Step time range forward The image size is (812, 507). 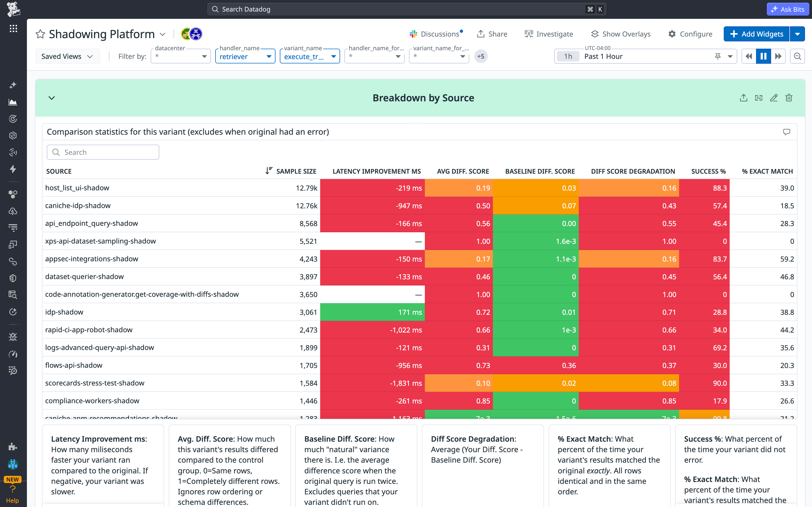(778, 56)
